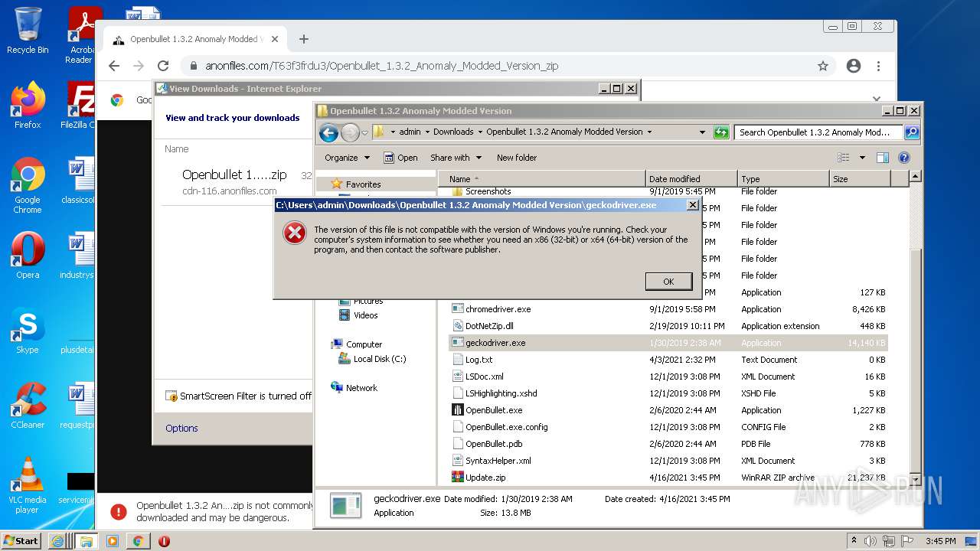Screen dimensions: 980x551
Task: Open VLC media player shortcut
Action: [28, 485]
